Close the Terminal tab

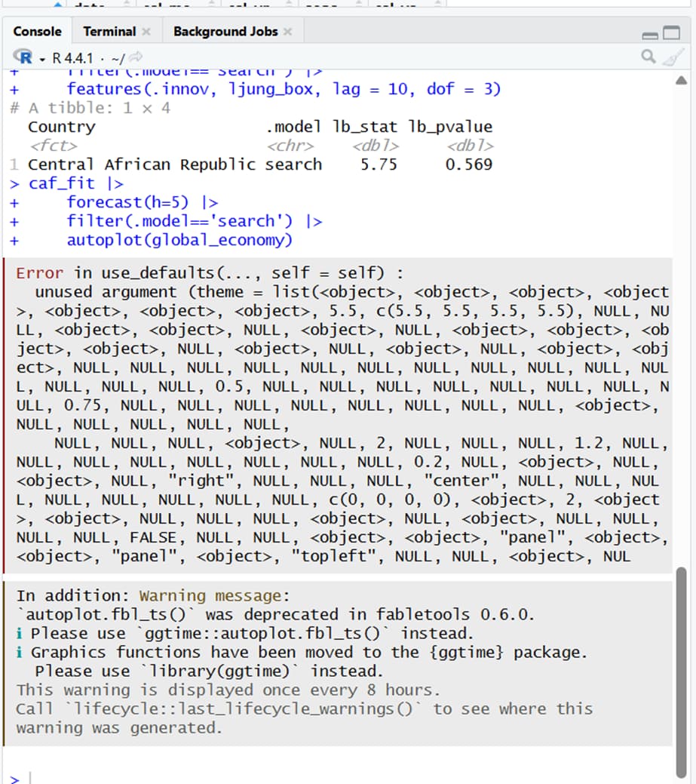pos(146,32)
